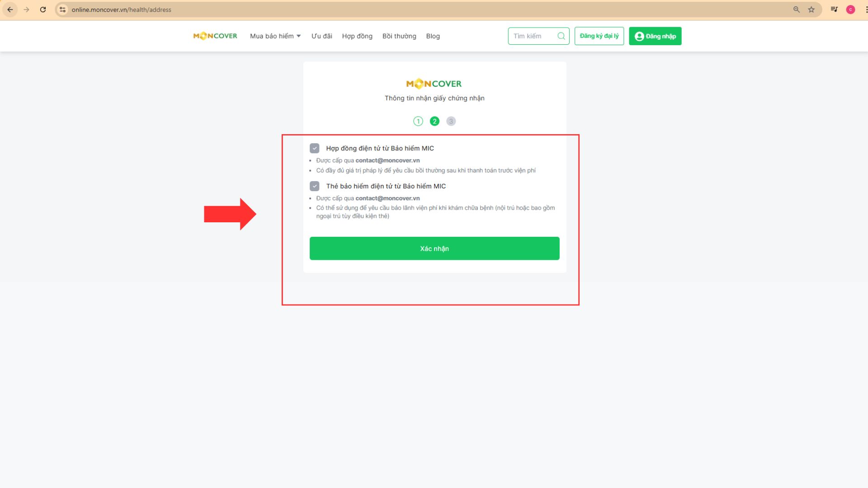Click the Đăng nhập button

[x=655, y=36]
